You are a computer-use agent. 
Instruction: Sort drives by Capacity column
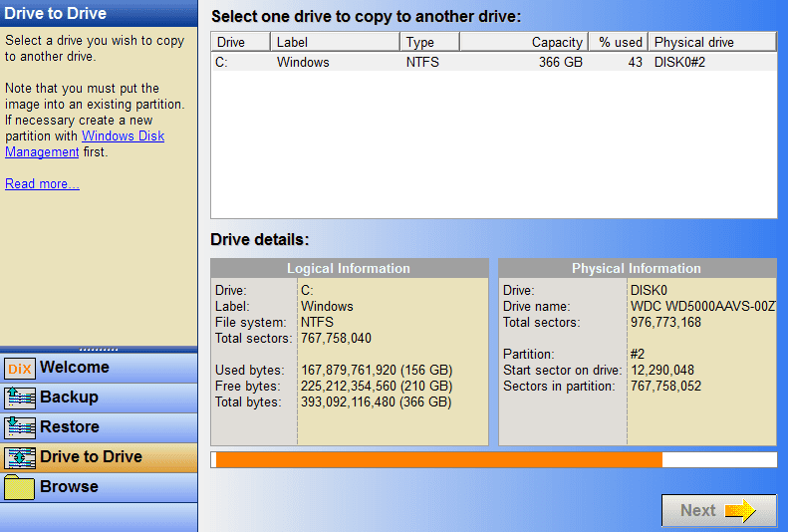(x=523, y=42)
